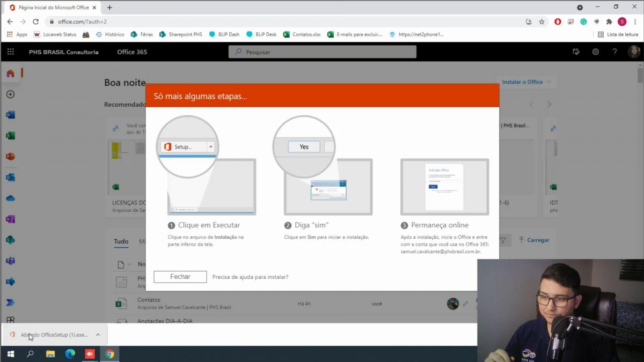Image resolution: width=644 pixels, height=362 pixels.
Task: Open the Chrome tab search dropdown
Action: 580,8
